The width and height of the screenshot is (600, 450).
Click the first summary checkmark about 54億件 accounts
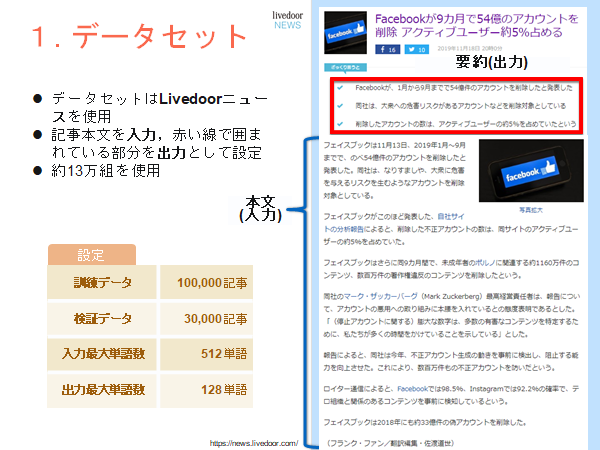pyautogui.click(x=340, y=88)
